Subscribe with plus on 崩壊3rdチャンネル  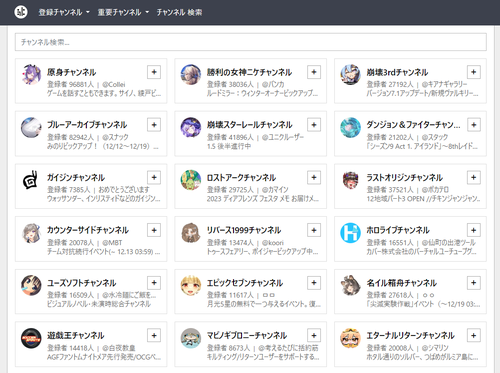pyautogui.click(x=474, y=72)
